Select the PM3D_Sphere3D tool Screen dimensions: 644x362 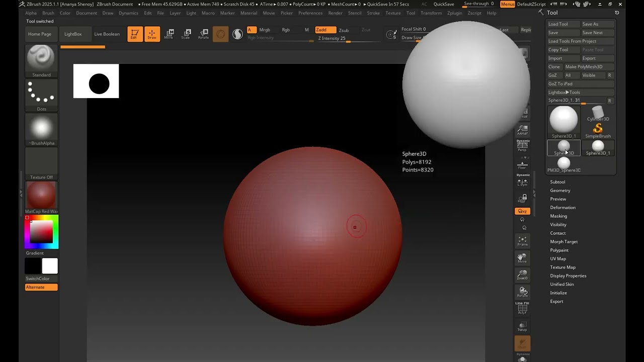(x=563, y=165)
